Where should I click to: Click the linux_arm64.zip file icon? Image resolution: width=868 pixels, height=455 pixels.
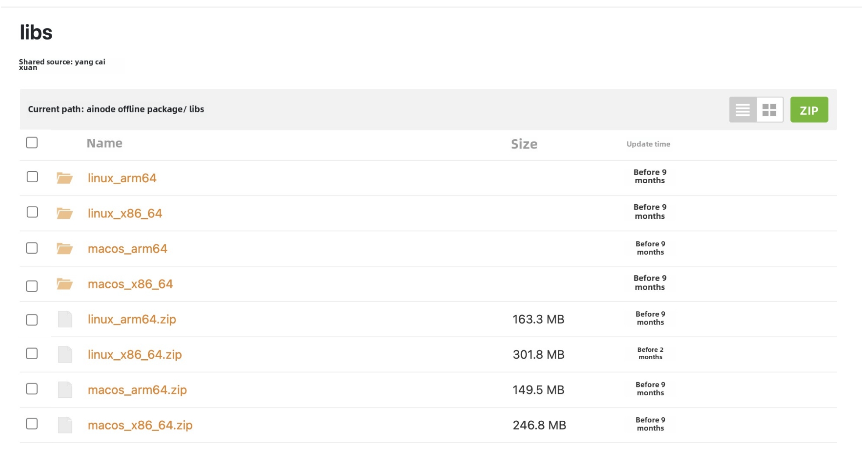(65, 319)
